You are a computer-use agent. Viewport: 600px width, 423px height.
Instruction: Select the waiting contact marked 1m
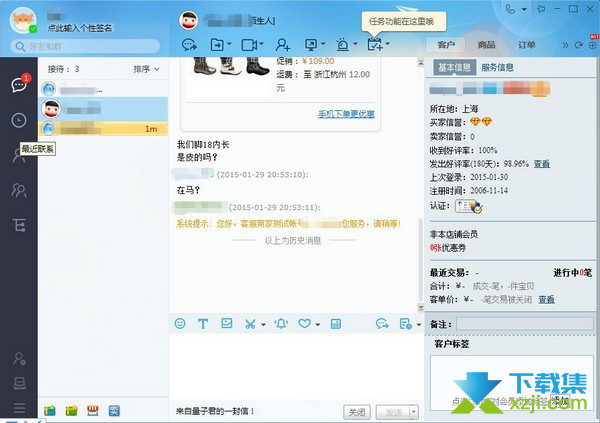[103, 129]
